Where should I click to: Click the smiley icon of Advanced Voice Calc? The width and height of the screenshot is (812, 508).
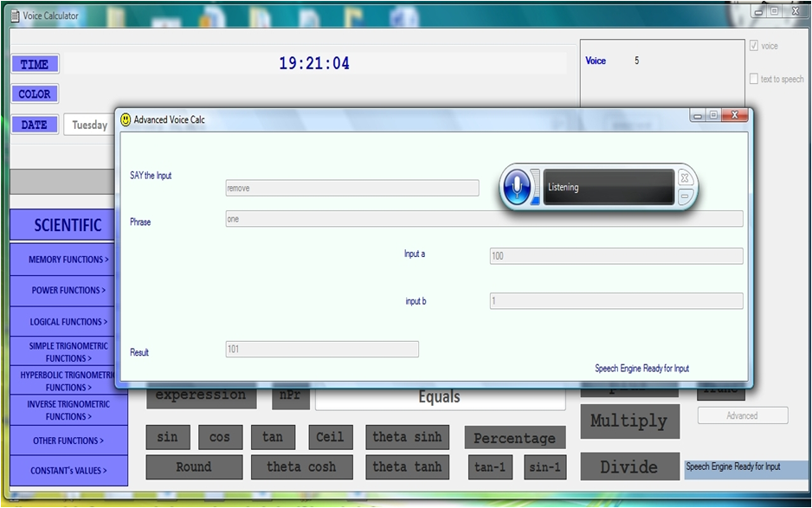pyautogui.click(x=126, y=119)
